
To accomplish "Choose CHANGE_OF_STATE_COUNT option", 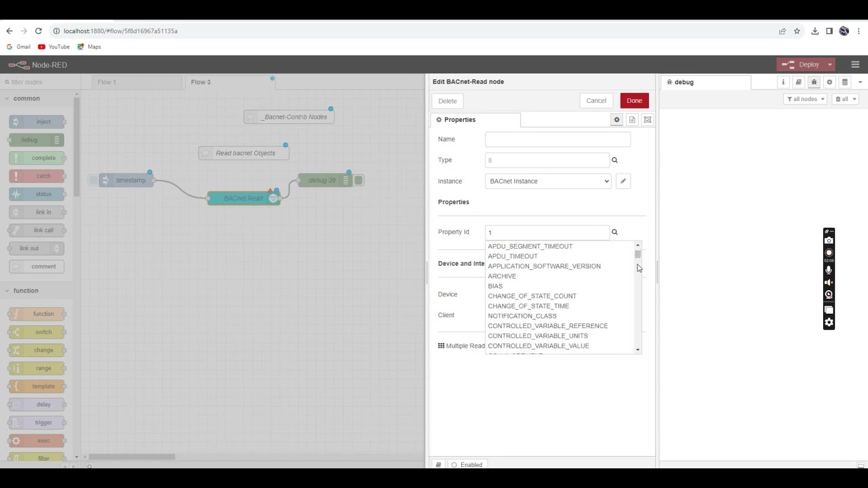I will point(532,296).
